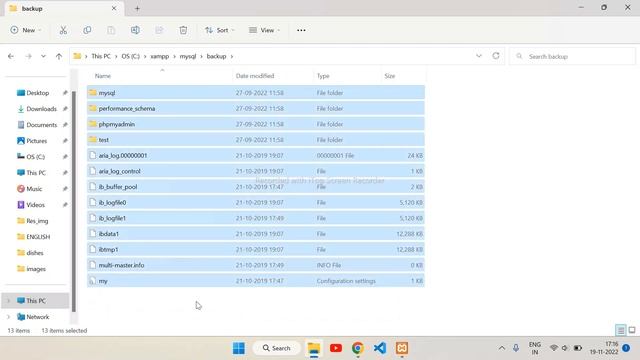The height and width of the screenshot is (360, 640).
Task: Open XAMPP from the taskbar
Action: point(402,348)
